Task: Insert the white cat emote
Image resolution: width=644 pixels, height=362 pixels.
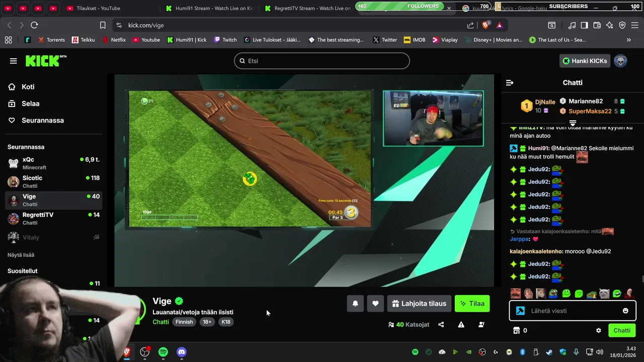Action: [x=604, y=293]
